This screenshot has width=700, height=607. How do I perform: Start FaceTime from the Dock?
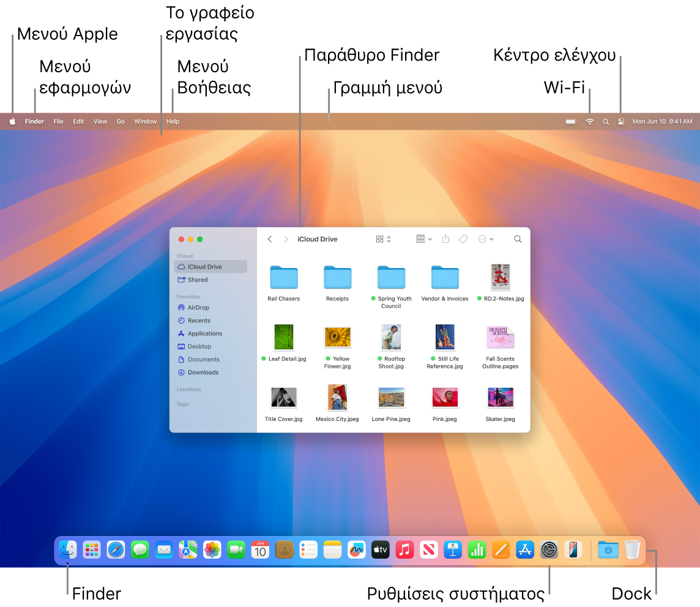pos(236,549)
